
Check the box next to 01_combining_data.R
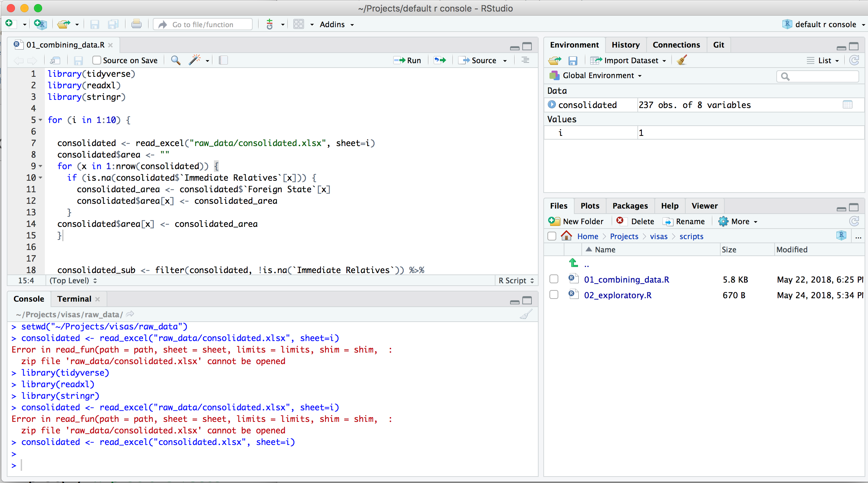[554, 279]
